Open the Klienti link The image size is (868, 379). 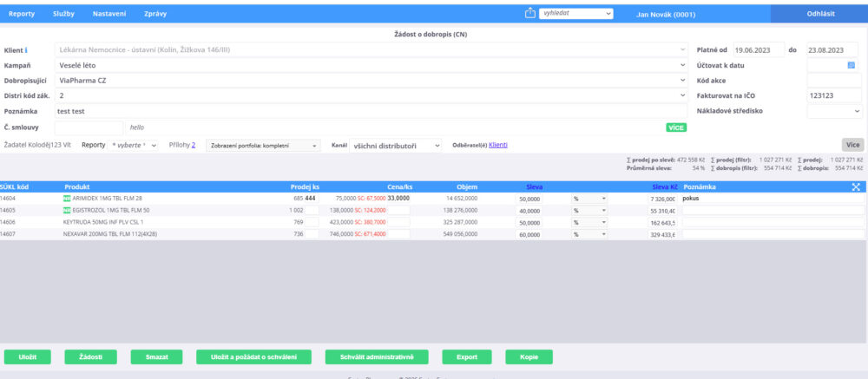(498, 145)
